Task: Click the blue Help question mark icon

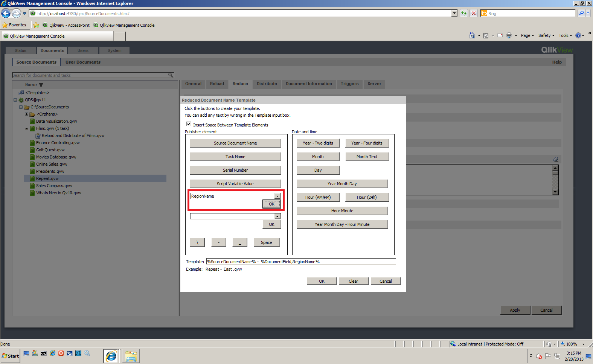Action: [x=578, y=35]
